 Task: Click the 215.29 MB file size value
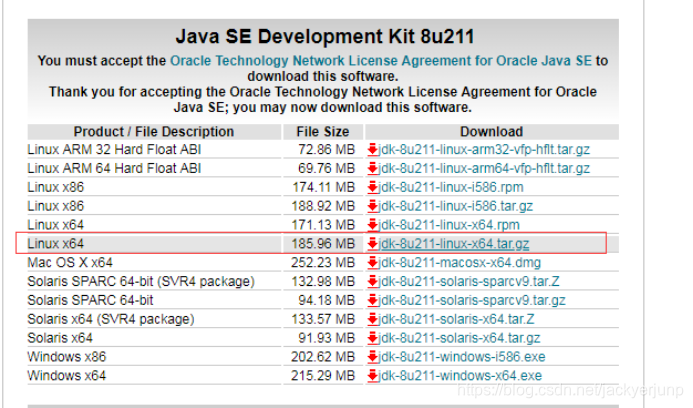(323, 376)
